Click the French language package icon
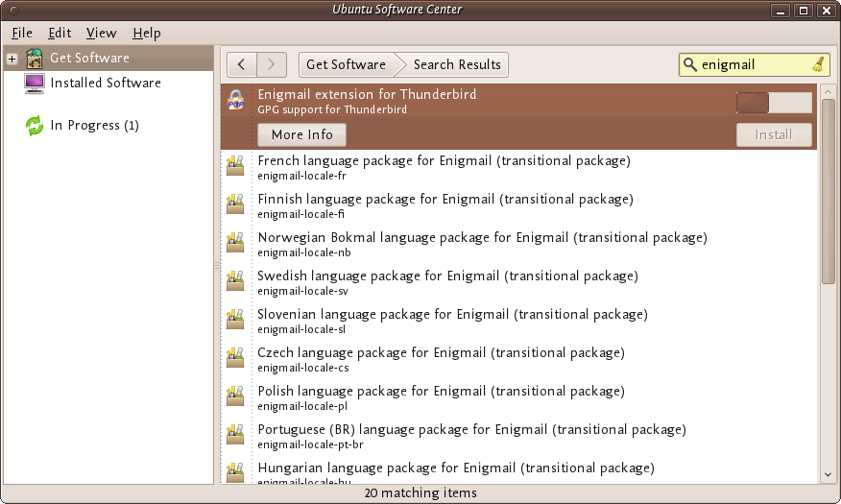The width and height of the screenshot is (841, 504). click(235, 167)
